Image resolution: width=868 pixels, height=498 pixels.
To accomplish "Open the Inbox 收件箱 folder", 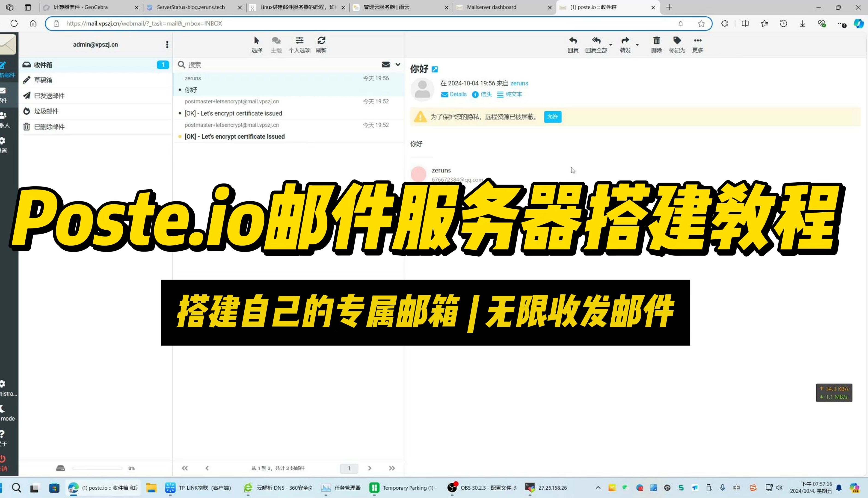I will (x=95, y=65).
